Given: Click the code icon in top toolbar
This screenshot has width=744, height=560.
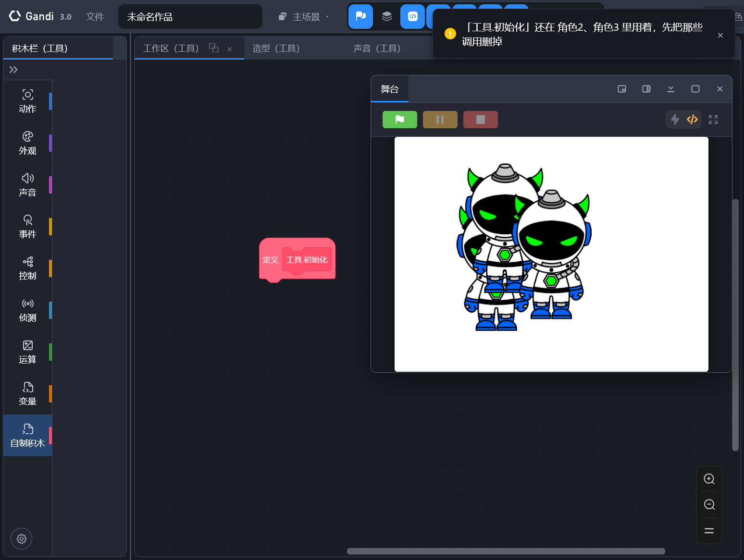Looking at the screenshot, I should tap(413, 16).
